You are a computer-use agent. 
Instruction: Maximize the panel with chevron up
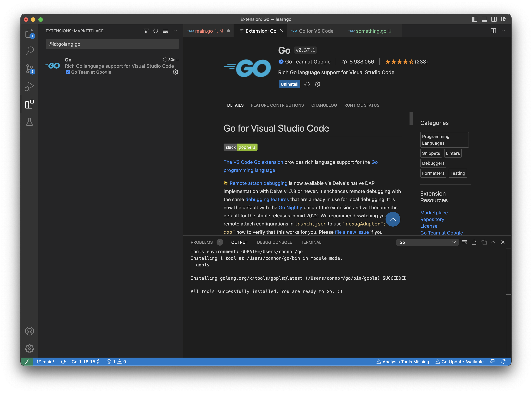[493, 242]
